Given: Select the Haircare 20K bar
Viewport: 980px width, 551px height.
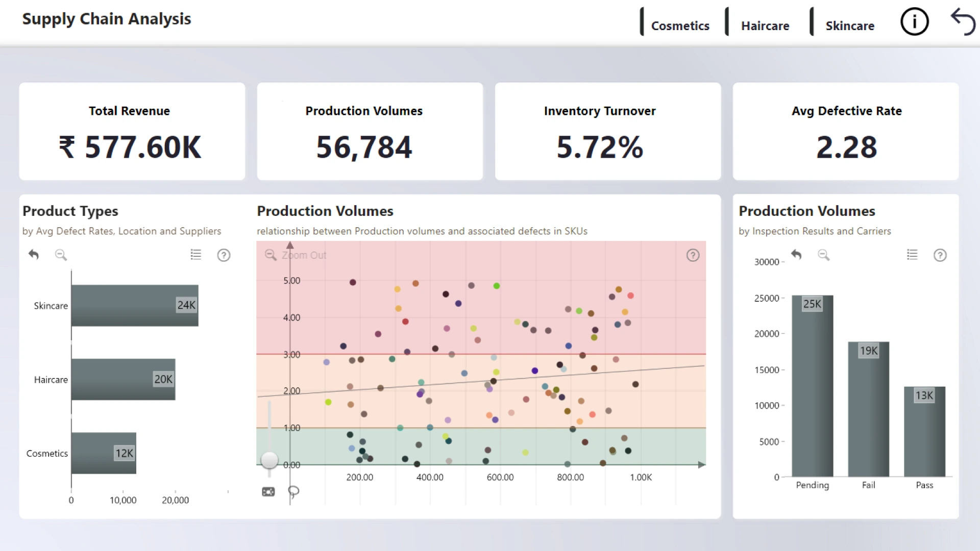Looking at the screenshot, I should 124,379.
